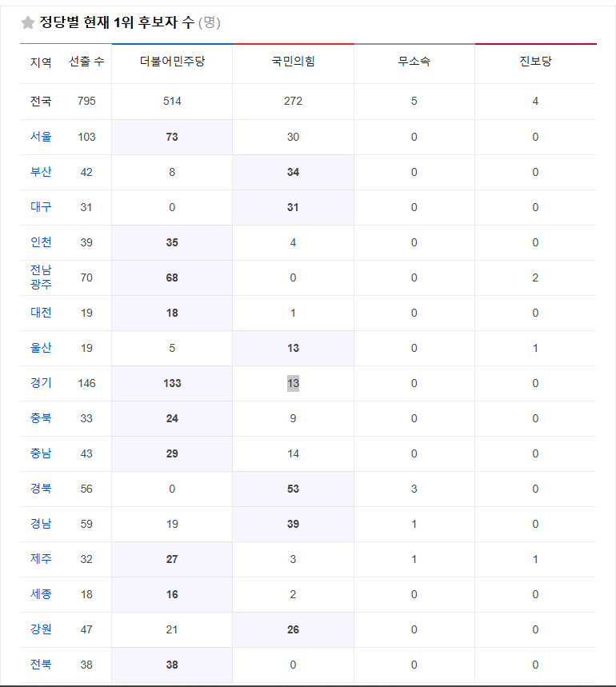Screen dimensions: 616x687
Task: Open the 울산 region link
Action: click(41, 348)
